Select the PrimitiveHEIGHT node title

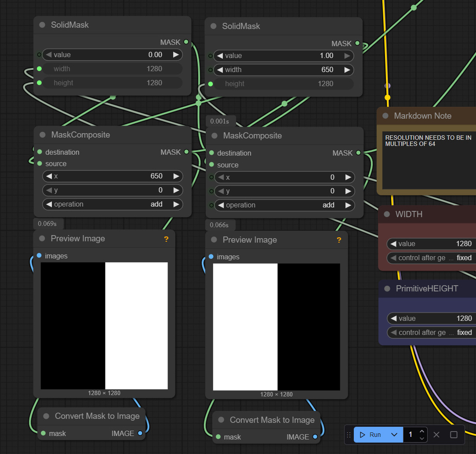(x=427, y=289)
